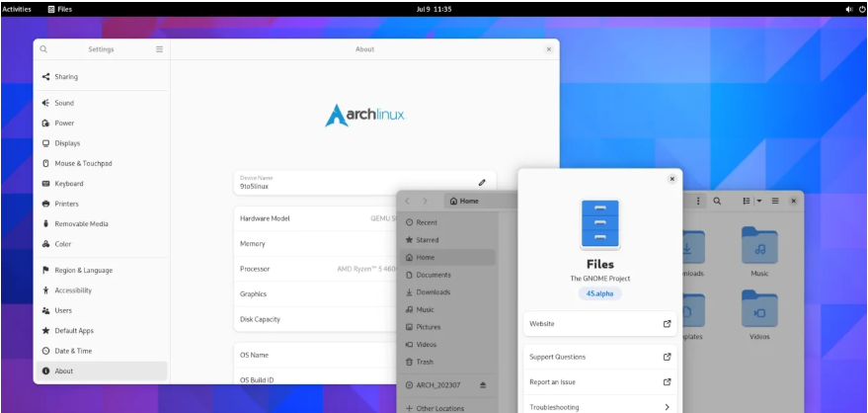Open the Sharing settings icon

46,77
